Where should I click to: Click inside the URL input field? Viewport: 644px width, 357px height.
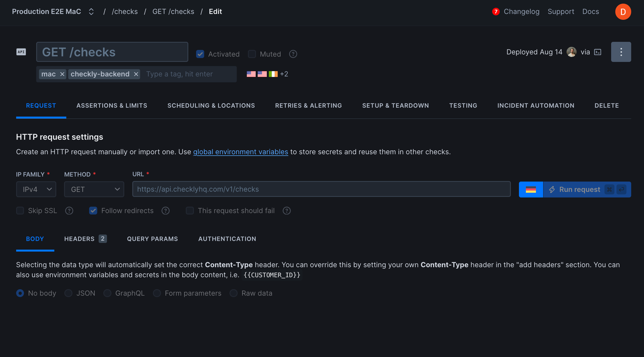pyautogui.click(x=320, y=189)
